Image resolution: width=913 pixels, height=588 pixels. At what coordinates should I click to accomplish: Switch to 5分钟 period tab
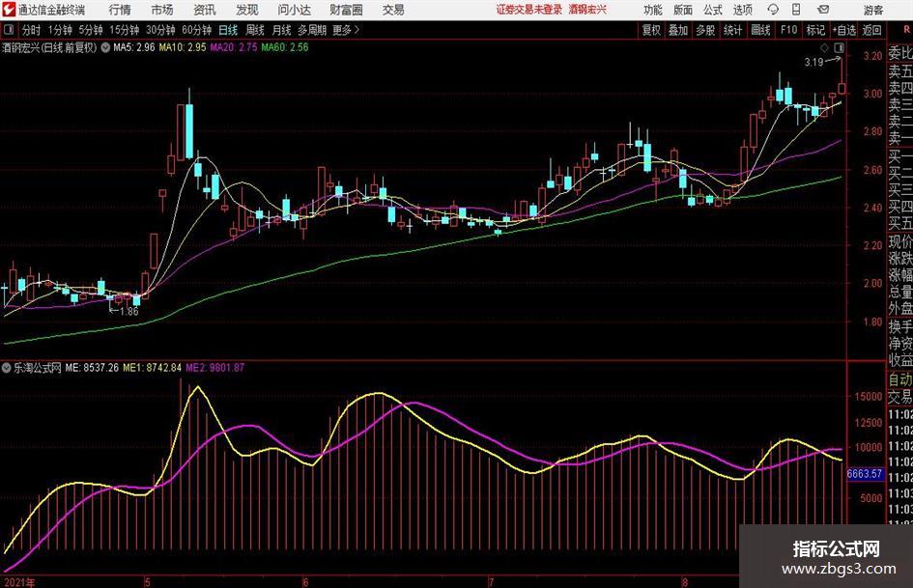(91, 30)
